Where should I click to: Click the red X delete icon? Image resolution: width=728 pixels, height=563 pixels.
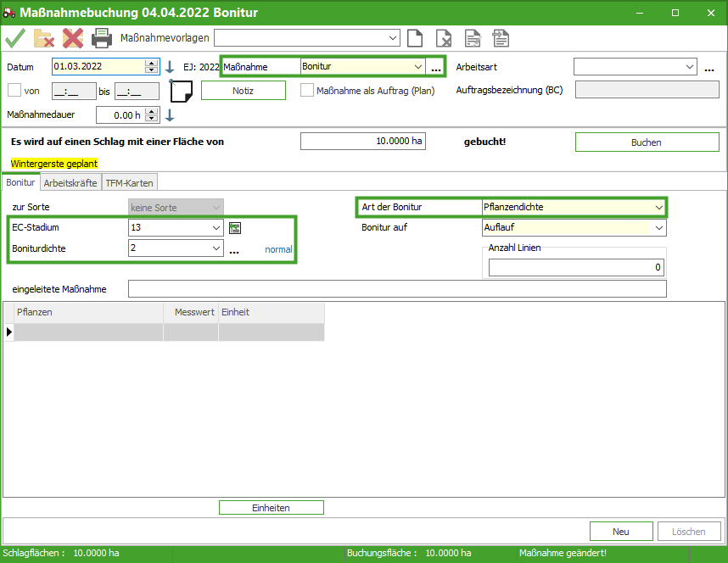pos(72,38)
